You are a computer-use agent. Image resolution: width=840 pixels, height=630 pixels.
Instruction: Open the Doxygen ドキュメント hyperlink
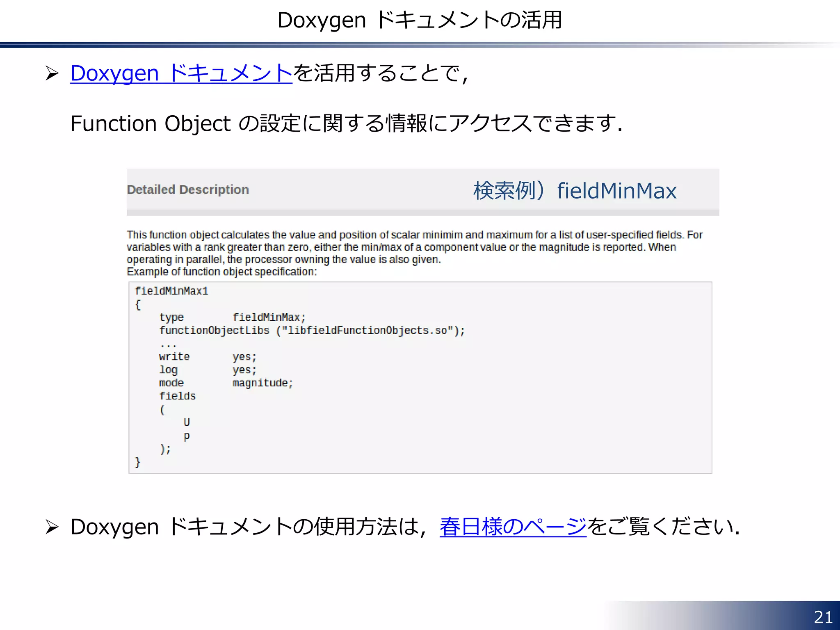point(181,73)
